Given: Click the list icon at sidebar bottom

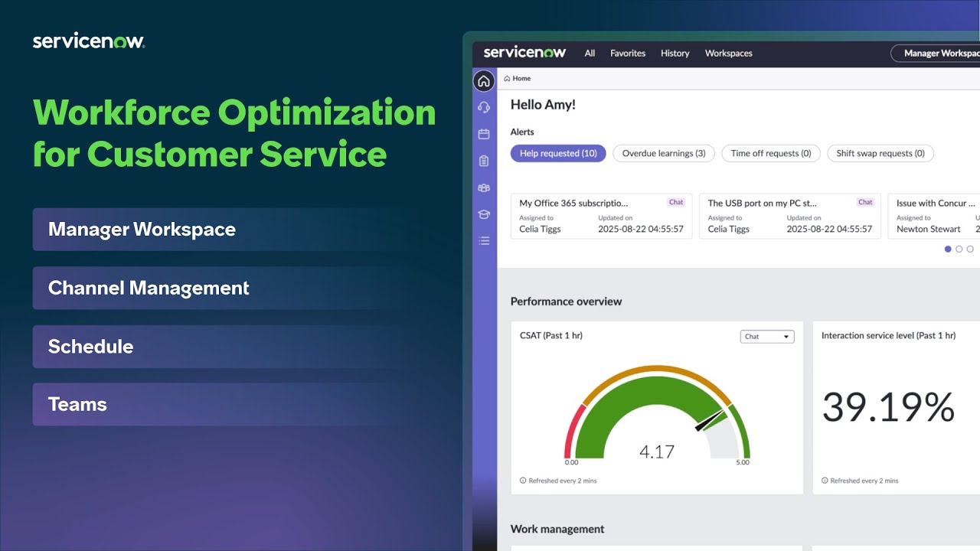Looking at the screenshot, I should click(x=484, y=240).
